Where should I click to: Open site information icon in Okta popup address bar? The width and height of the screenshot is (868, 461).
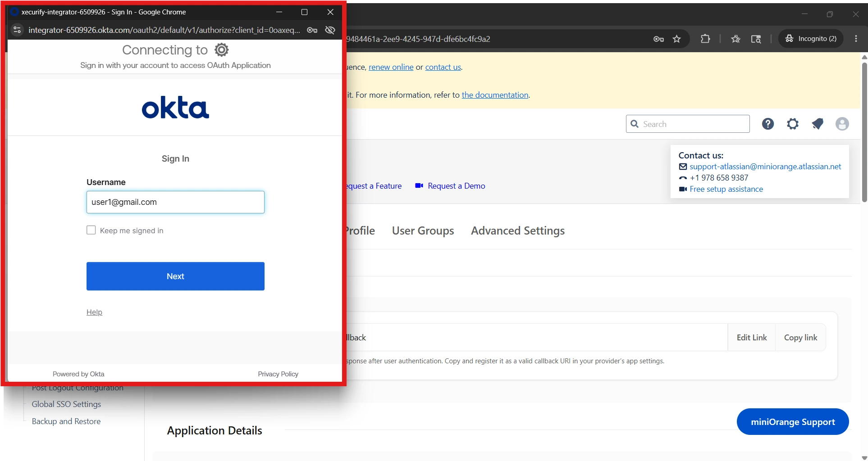coord(17,30)
